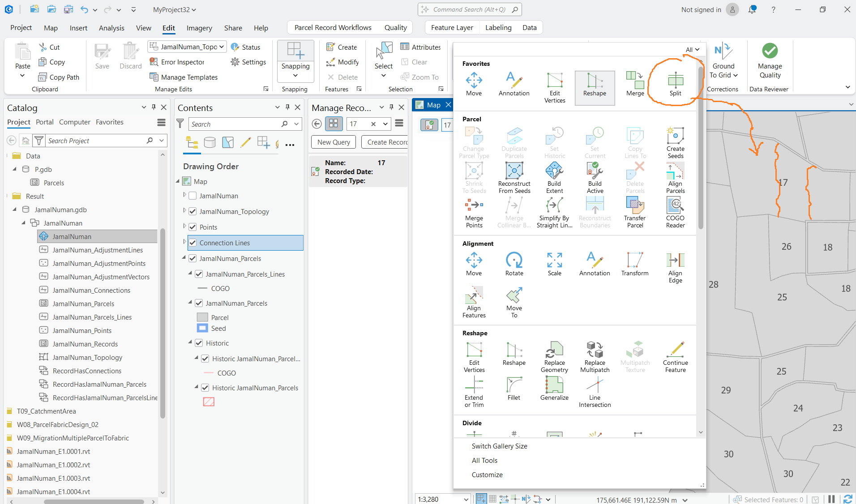Image resolution: width=856 pixels, height=504 pixels.
Task: Open the Align Features tool
Action: [x=474, y=303]
